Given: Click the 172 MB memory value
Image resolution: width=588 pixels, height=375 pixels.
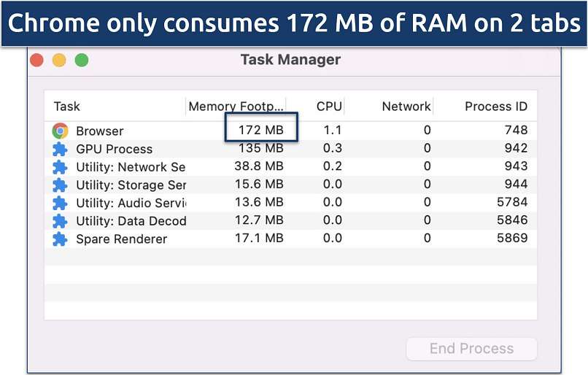Looking at the screenshot, I should pyautogui.click(x=261, y=130).
